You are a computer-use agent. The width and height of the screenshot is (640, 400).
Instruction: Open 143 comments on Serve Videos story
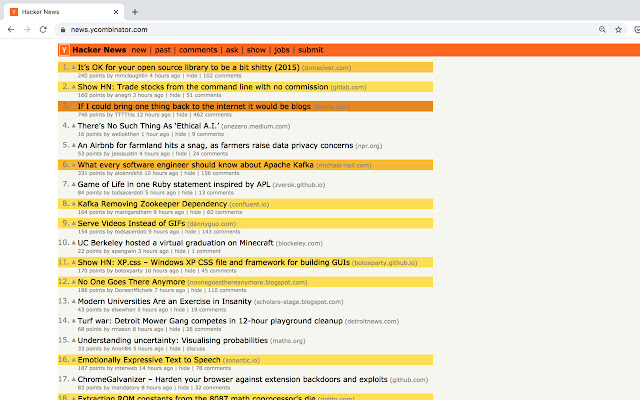tap(221, 232)
